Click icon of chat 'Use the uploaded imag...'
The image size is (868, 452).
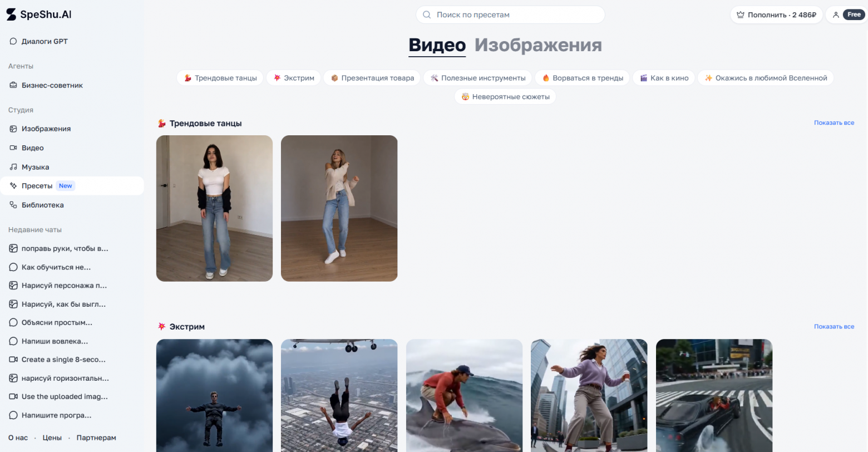click(13, 396)
